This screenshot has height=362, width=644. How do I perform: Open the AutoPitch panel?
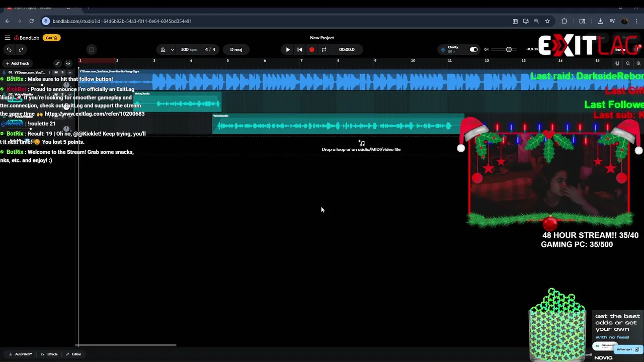point(21,354)
